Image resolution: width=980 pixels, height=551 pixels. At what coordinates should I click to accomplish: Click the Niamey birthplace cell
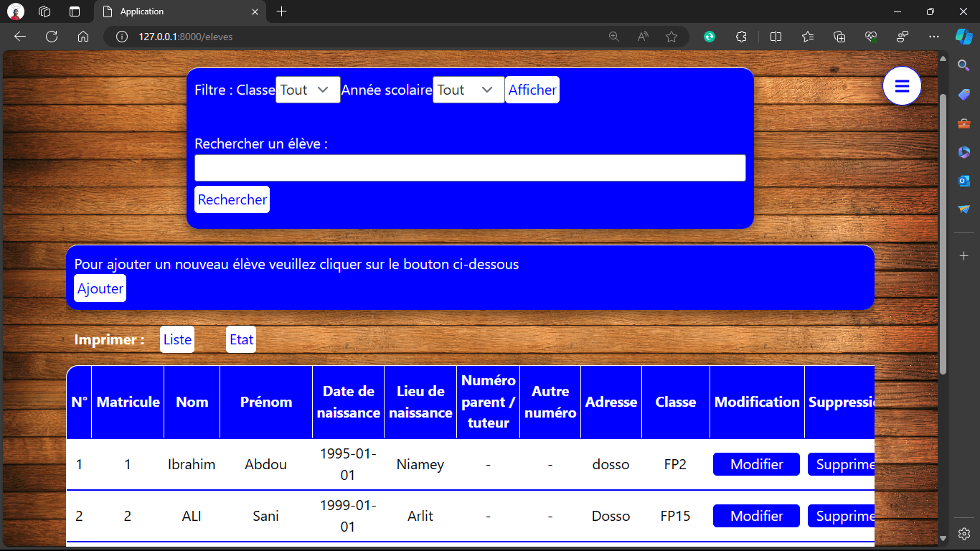pos(420,464)
